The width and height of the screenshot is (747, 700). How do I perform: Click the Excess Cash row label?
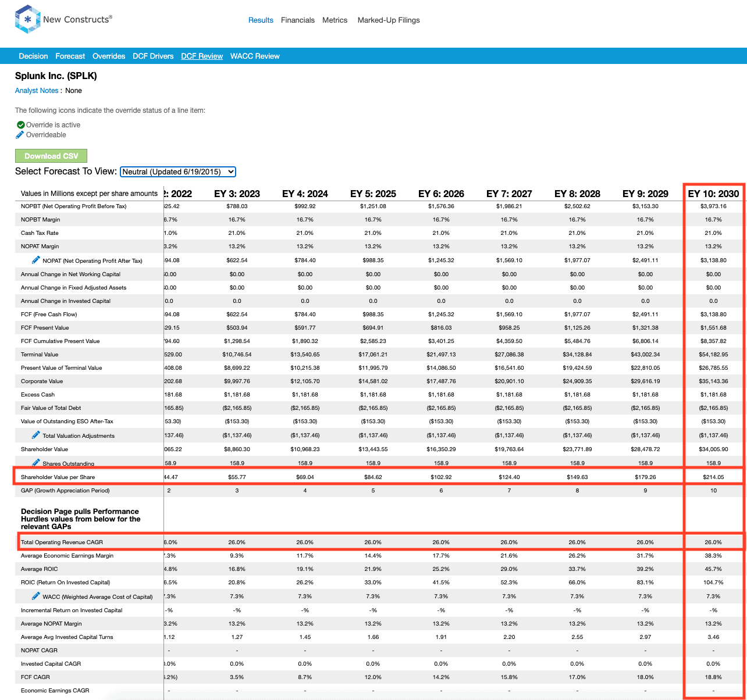point(38,395)
